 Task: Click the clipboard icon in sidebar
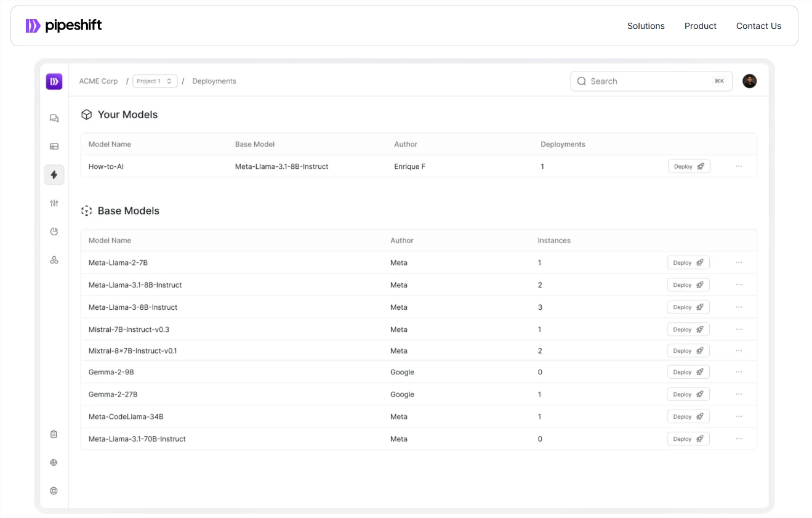54,434
